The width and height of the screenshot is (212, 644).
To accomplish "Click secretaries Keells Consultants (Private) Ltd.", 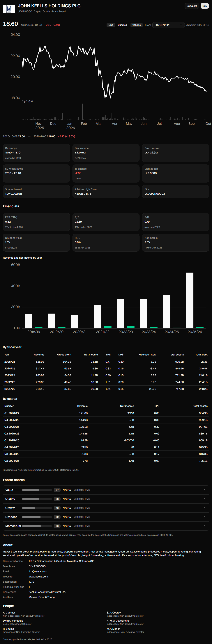I will pos(47,592).
